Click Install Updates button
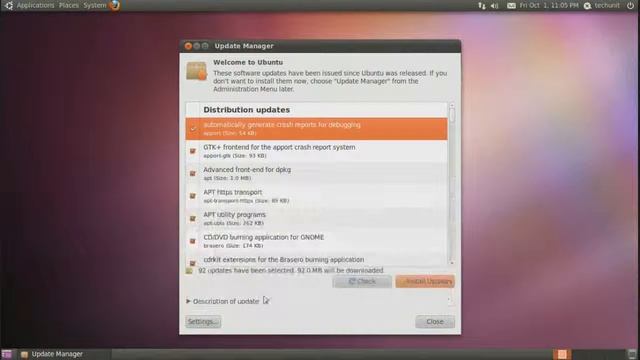Viewport: 640px width, 360px height. [425, 281]
